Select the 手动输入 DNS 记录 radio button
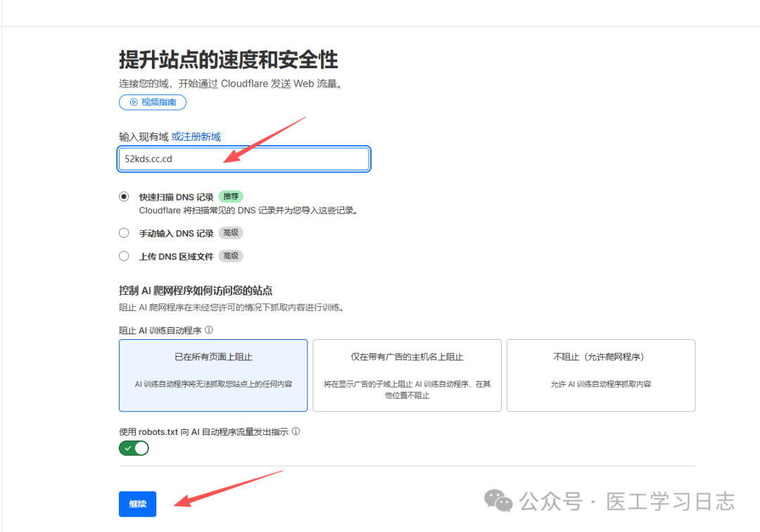 click(x=123, y=232)
